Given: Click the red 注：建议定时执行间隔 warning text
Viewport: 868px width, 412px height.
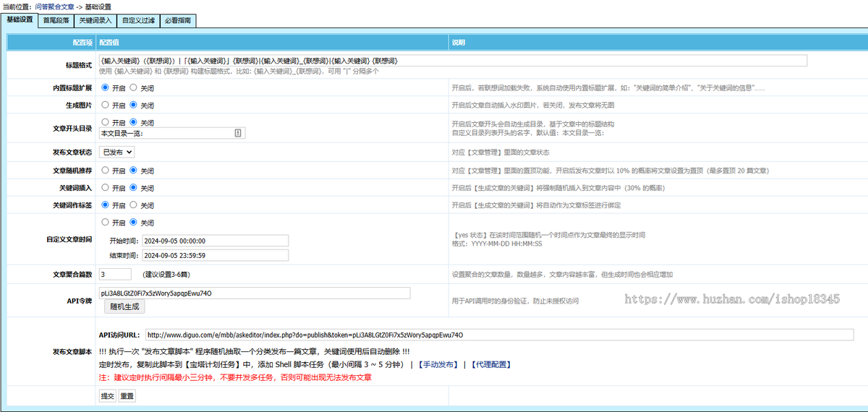Looking at the screenshot, I should (x=235, y=377).
